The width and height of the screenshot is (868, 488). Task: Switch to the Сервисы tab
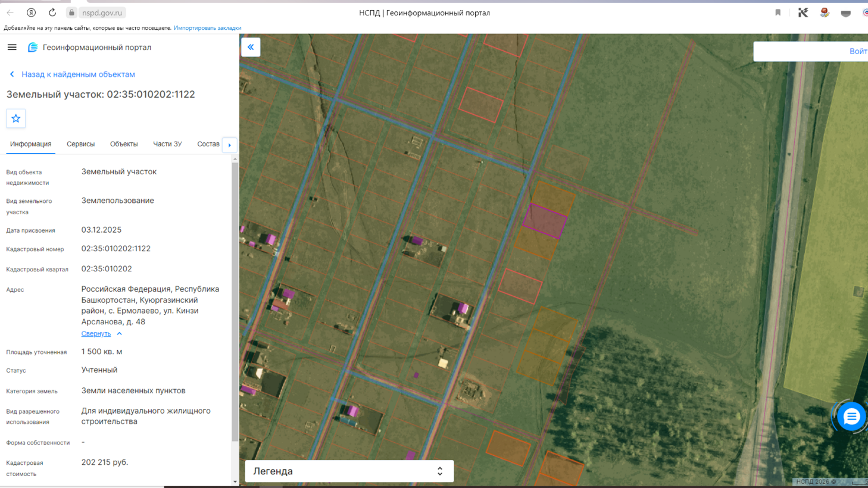80,144
